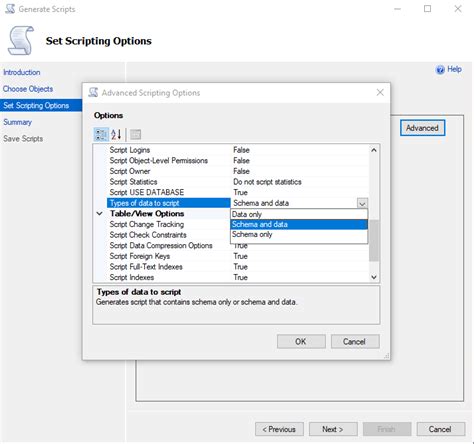Click the True value for Script USE DATABASE
Screen dimensions: 474x444
(240, 192)
